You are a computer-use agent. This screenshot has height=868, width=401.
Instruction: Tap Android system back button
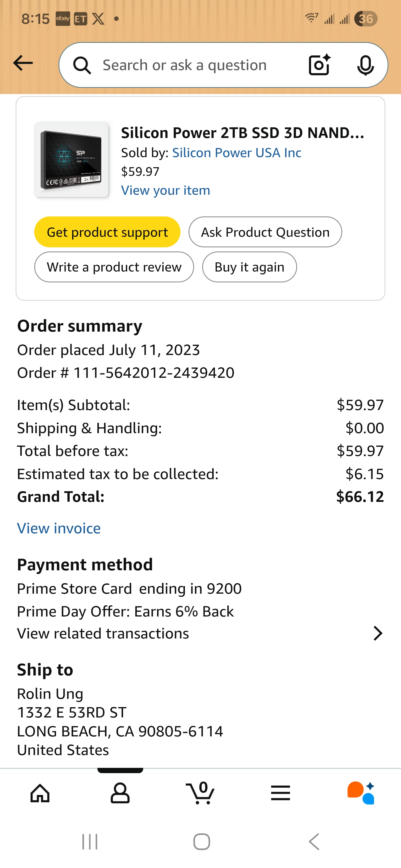click(314, 842)
